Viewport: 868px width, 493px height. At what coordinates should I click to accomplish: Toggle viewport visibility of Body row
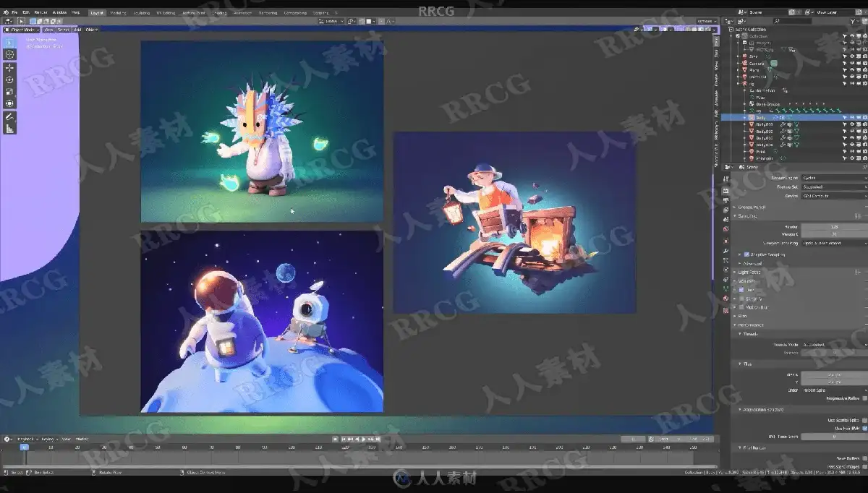[x=852, y=117]
